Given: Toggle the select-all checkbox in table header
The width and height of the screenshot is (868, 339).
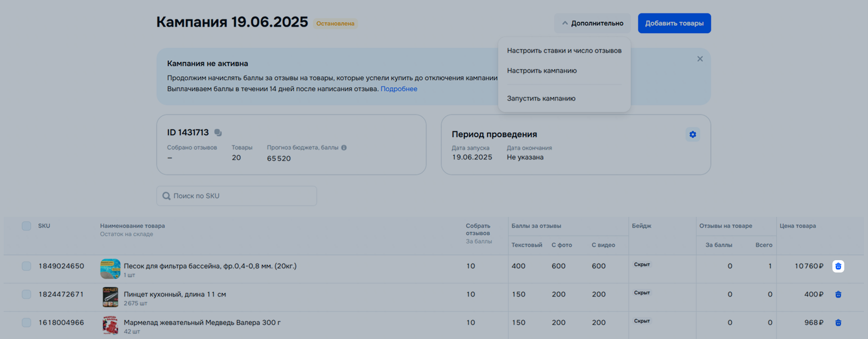Looking at the screenshot, I should pyautogui.click(x=26, y=226).
